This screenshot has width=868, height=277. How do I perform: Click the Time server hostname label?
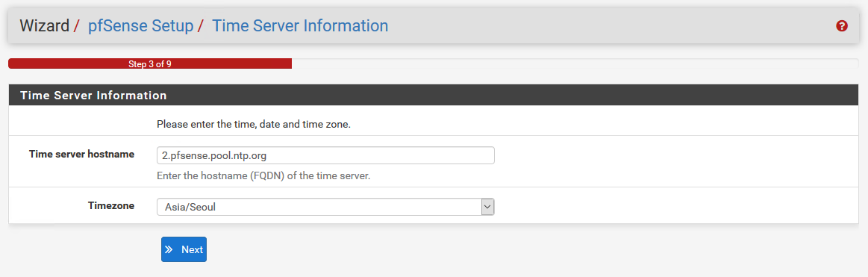(x=81, y=154)
